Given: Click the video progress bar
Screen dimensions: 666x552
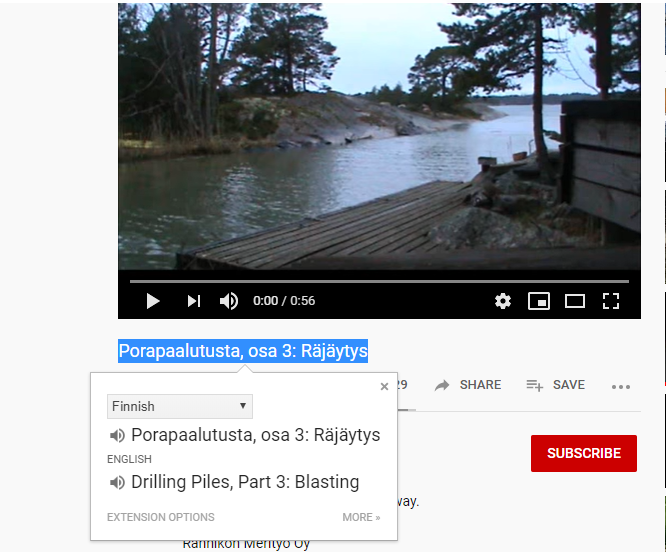Looking at the screenshot, I should (x=379, y=281).
